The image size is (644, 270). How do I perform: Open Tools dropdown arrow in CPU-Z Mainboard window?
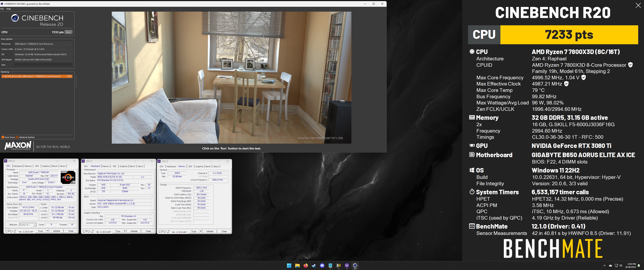tap(124, 231)
